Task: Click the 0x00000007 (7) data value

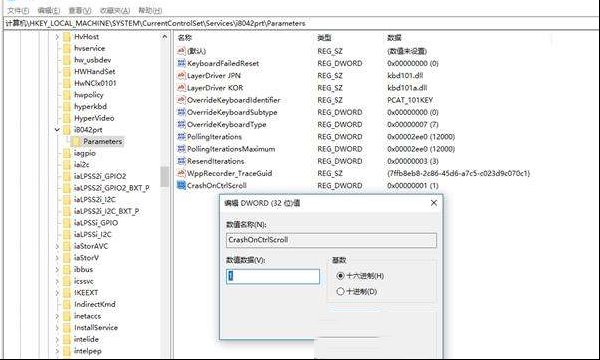Action: click(413, 124)
